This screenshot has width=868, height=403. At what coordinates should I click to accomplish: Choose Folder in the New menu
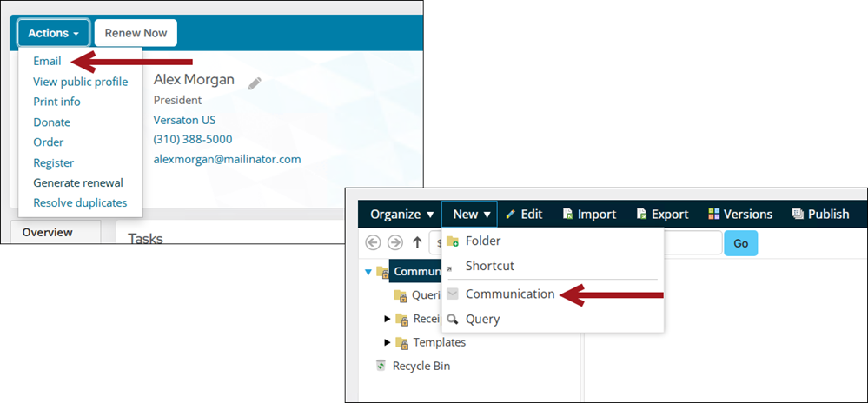553,241
